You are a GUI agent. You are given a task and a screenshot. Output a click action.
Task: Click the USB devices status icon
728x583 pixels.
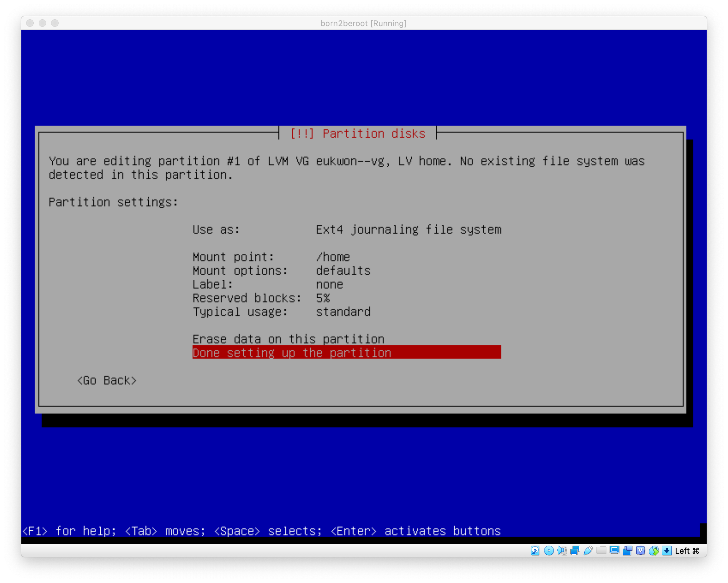click(x=588, y=551)
